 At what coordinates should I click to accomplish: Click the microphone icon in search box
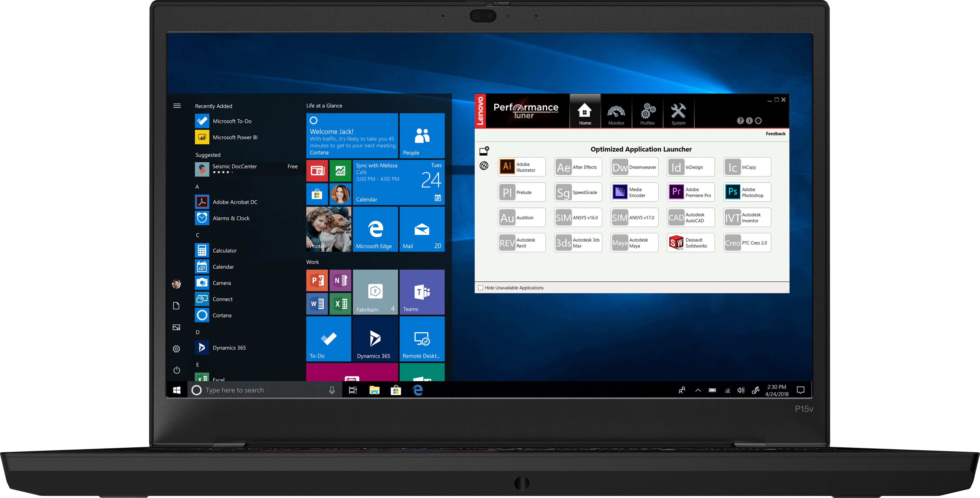click(x=332, y=390)
